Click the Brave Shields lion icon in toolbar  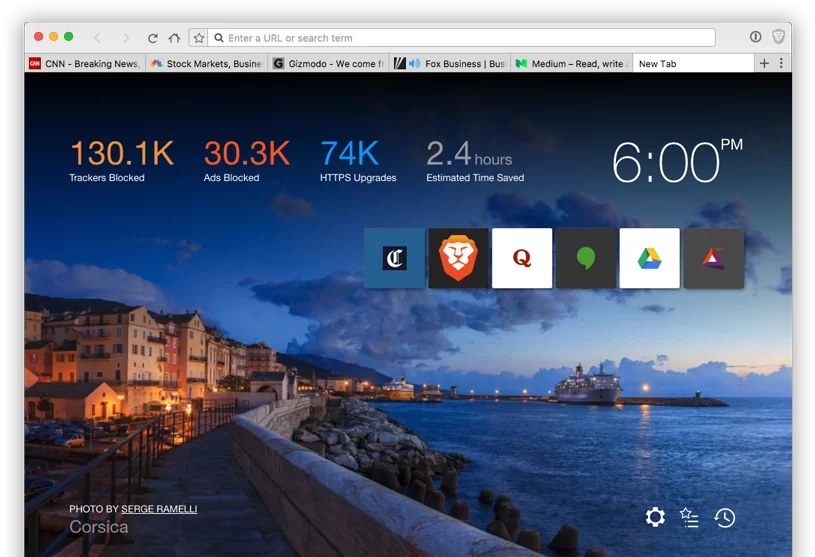click(778, 38)
